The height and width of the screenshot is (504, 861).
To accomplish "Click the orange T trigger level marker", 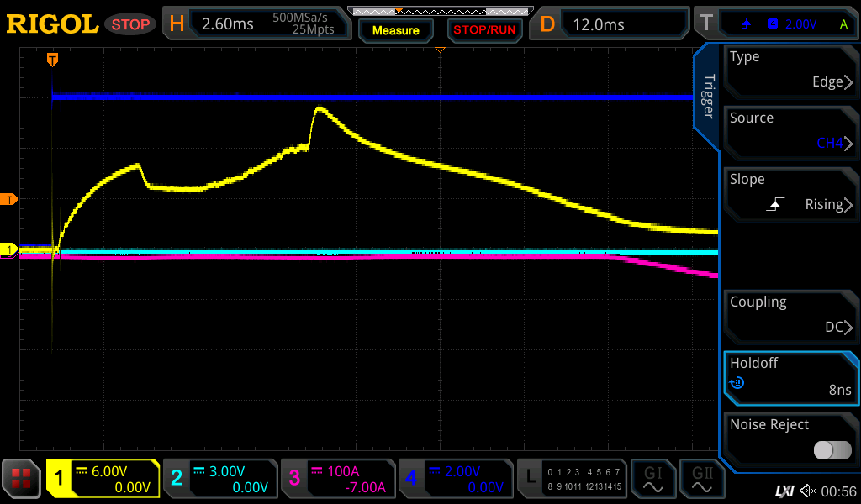I will click(9, 199).
